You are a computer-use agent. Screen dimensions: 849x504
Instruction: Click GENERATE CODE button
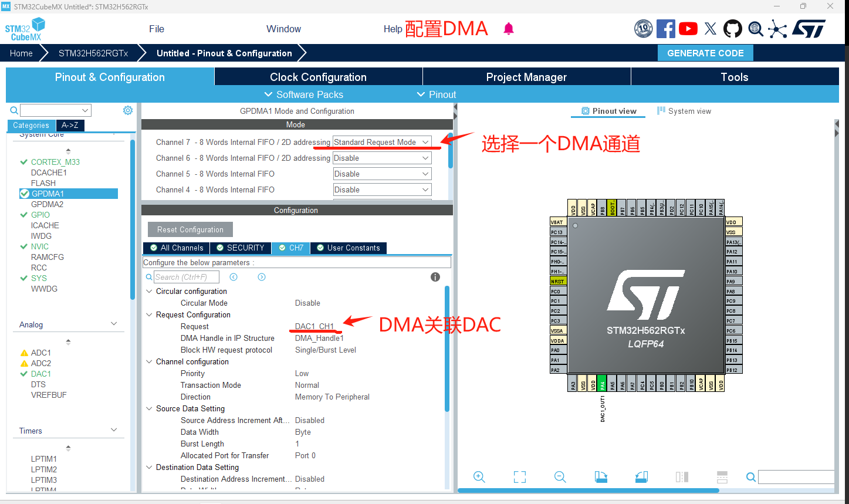click(705, 53)
